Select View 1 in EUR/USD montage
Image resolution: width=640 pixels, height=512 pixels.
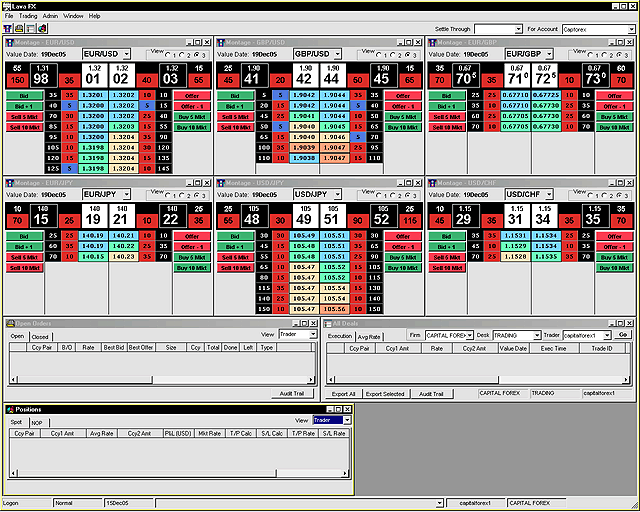(168, 54)
